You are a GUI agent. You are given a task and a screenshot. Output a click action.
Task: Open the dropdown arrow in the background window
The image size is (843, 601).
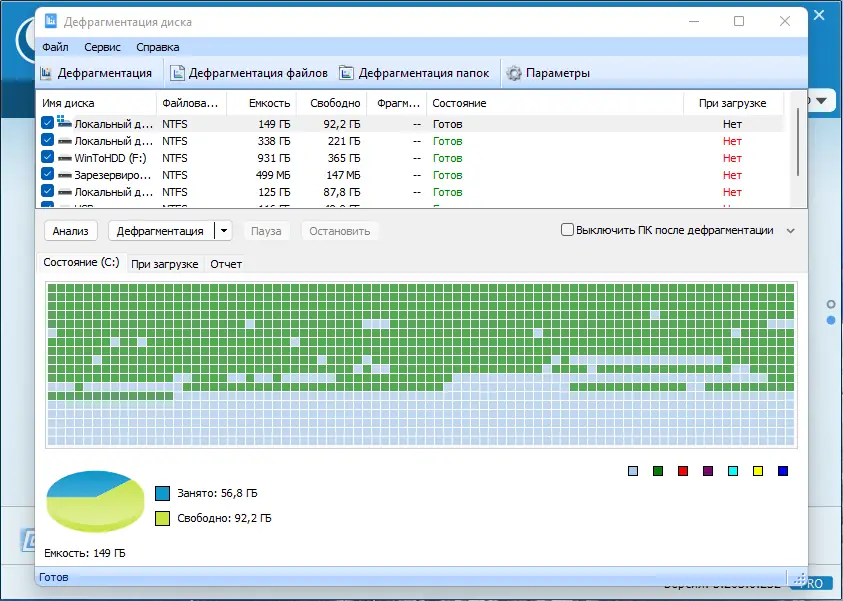click(x=821, y=101)
